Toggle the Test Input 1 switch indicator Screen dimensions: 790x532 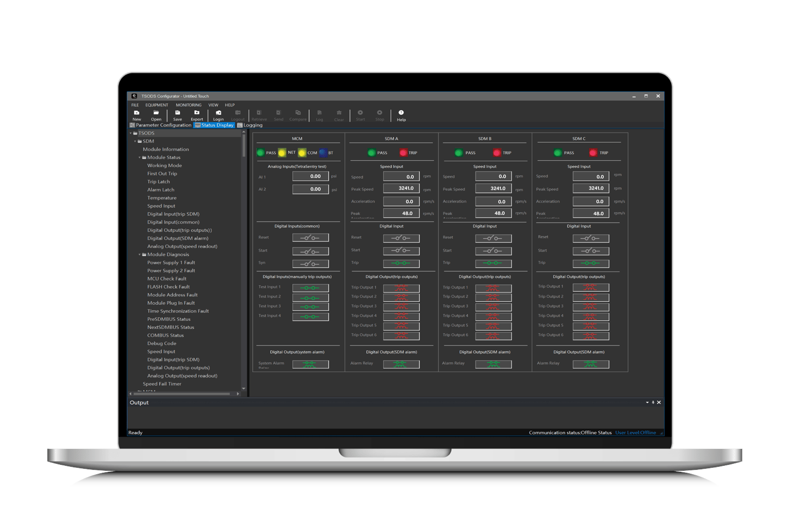pyautogui.click(x=310, y=288)
